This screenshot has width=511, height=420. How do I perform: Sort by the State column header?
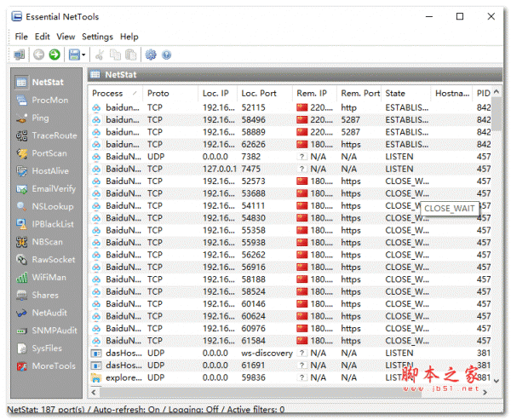tap(405, 93)
